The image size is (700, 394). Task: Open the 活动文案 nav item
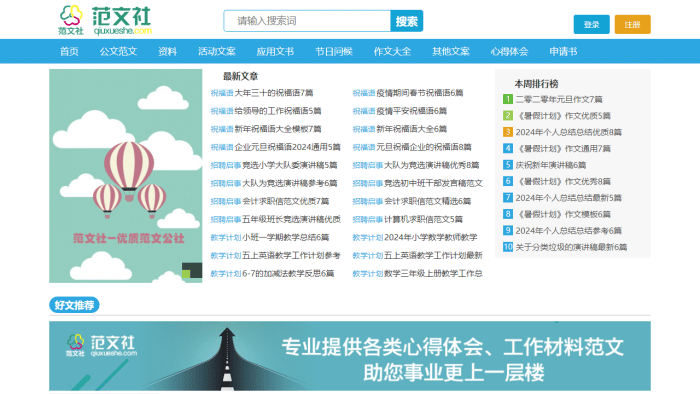tap(217, 51)
